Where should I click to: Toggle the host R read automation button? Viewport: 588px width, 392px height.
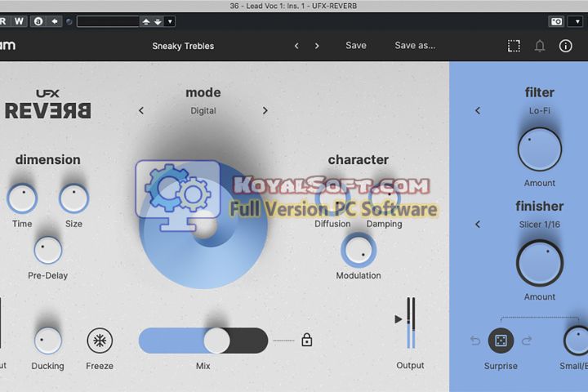tap(4, 21)
